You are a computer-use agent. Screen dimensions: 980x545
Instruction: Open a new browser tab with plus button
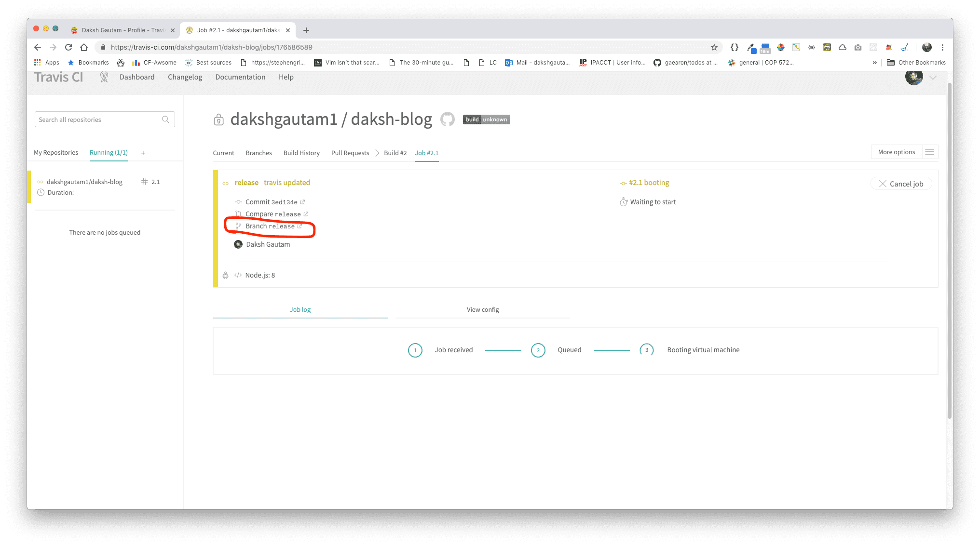[306, 30]
